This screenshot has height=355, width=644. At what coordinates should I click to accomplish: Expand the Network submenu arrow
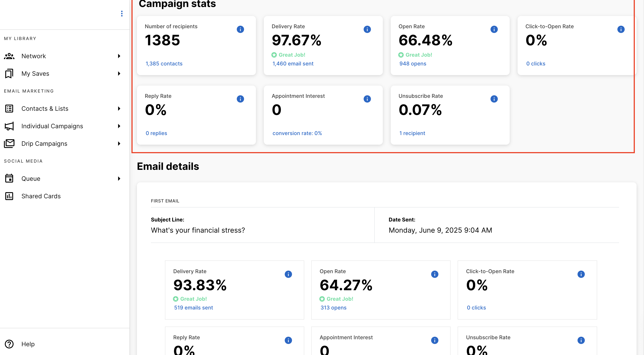point(119,56)
